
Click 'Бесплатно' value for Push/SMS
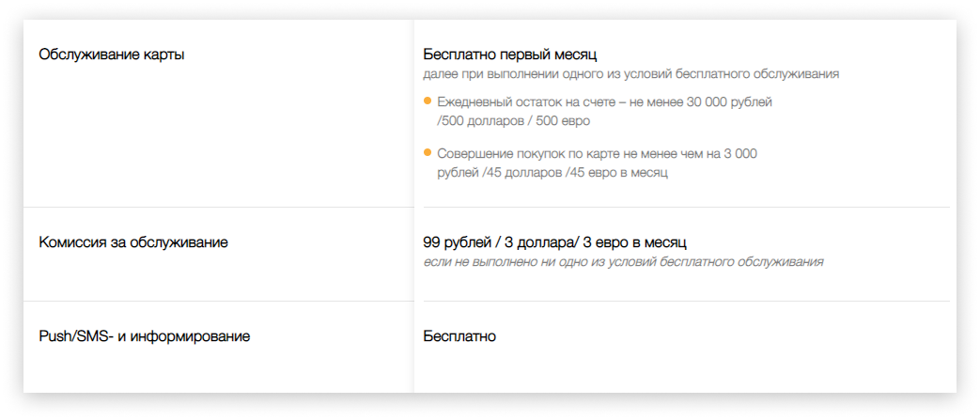point(459,337)
